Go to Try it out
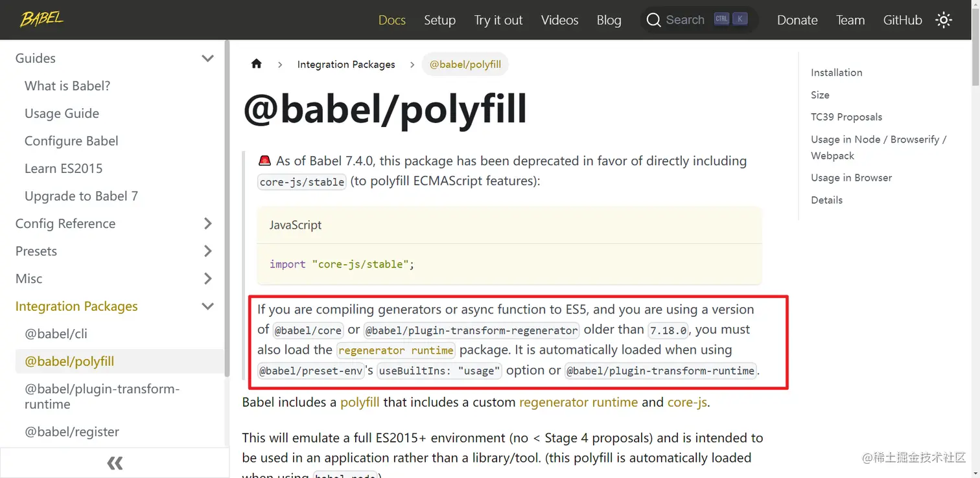 tap(498, 20)
